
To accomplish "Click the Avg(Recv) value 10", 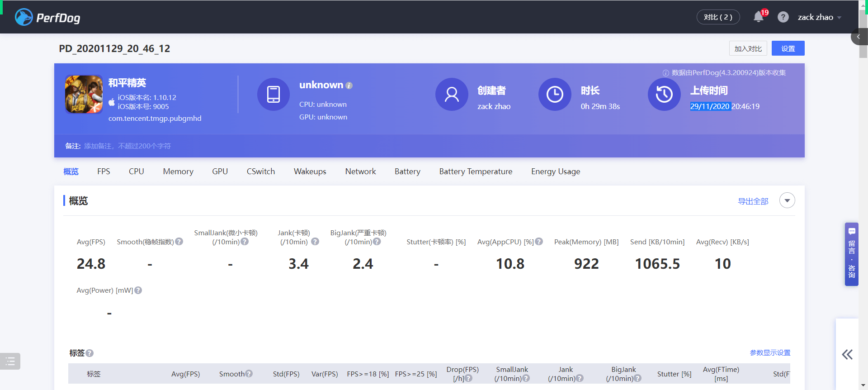I will click(722, 264).
